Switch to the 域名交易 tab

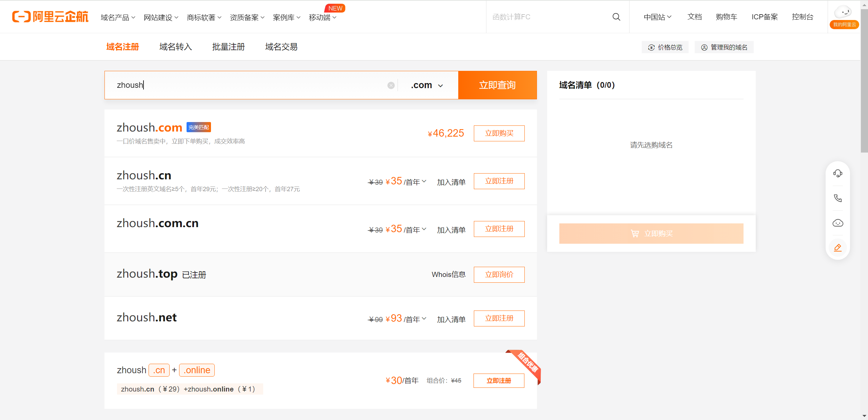click(281, 47)
